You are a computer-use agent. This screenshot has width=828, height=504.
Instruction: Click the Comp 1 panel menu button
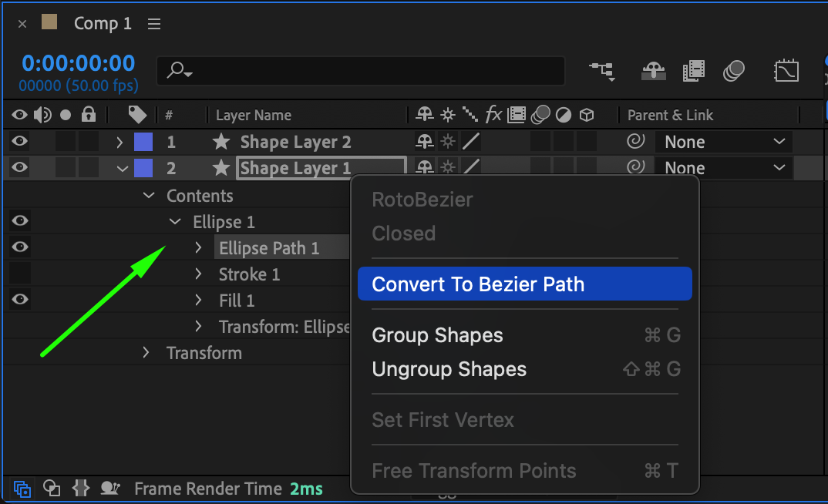pos(154,24)
